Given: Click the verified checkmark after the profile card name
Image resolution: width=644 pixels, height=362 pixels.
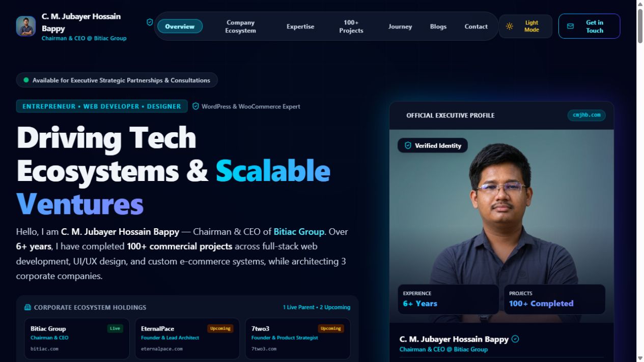Looking at the screenshot, I should (x=515, y=339).
